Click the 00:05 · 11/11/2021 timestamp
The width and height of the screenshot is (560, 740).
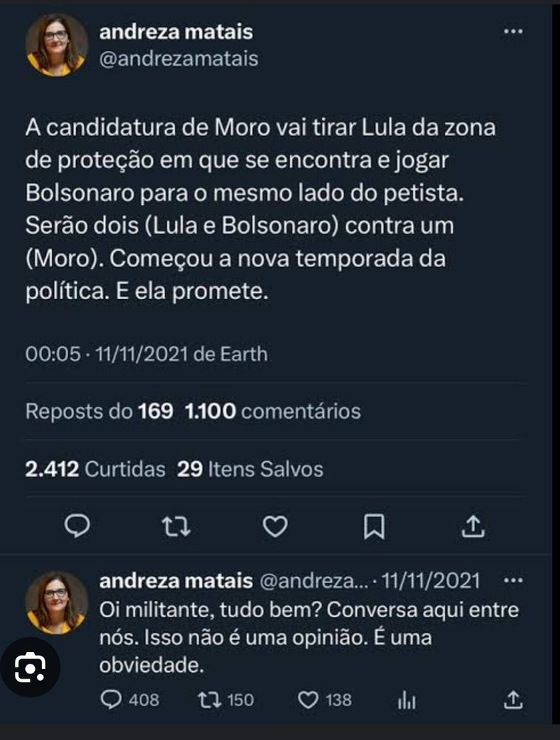(146, 354)
